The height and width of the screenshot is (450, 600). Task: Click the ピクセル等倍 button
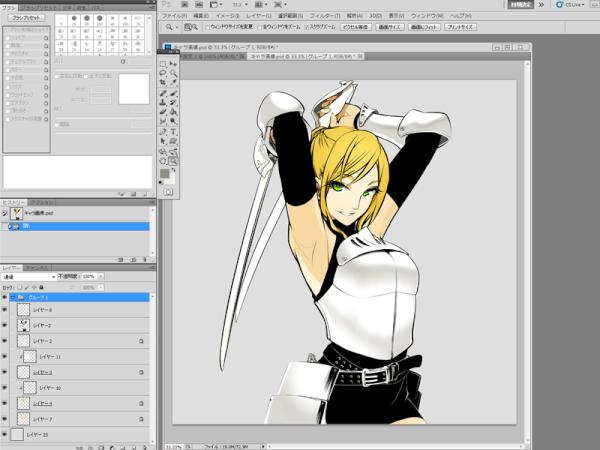pos(355,27)
